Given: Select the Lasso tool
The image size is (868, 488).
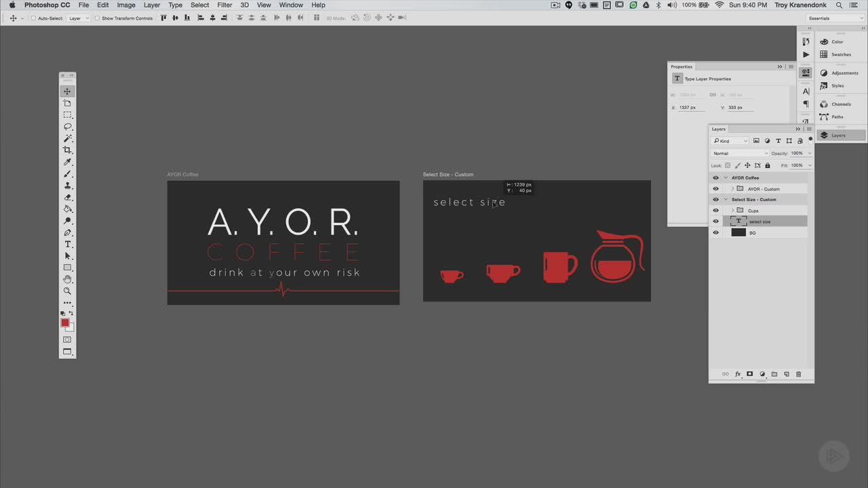Looking at the screenshot, I should pos(67,127).
